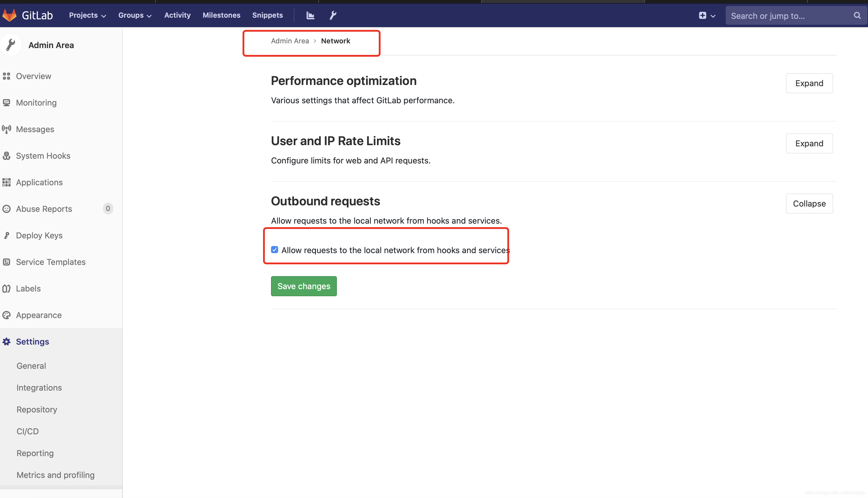Collapse the Outbound requests section
The height and width of the screenshot is (498, 868).
[x=809, y=203]
